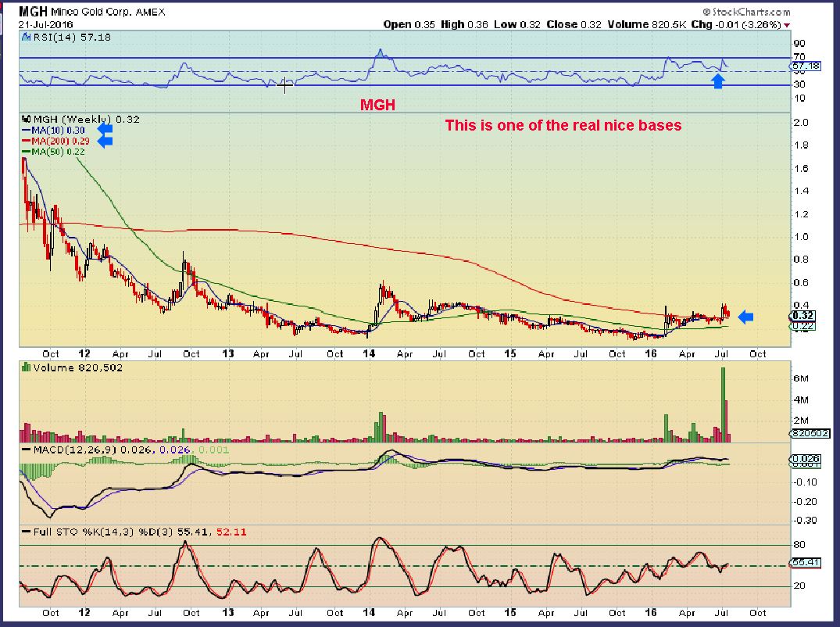Click the blue arrow pointing at 0.32 price
Image resolution: width=840 pixels, height=627 pixels.
pos(745,317)
